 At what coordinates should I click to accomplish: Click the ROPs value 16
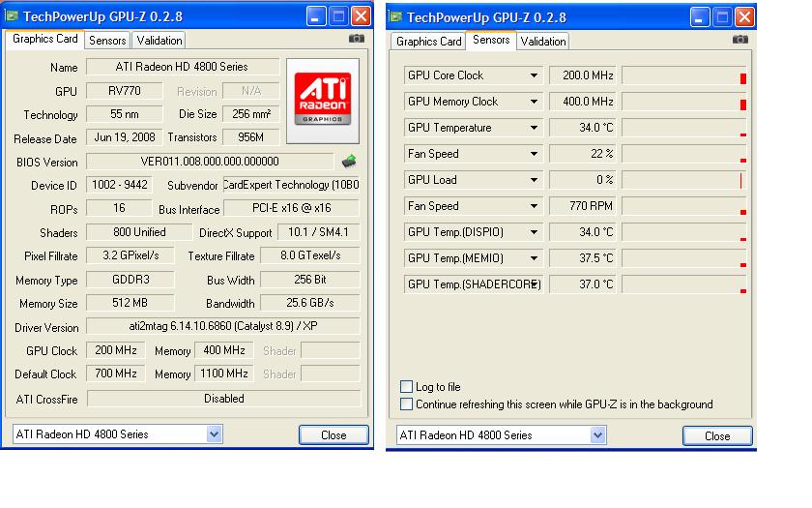[x=119, y=208]
